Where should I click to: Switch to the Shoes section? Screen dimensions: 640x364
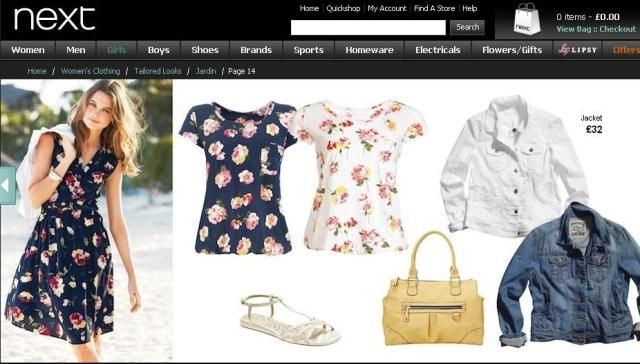tap(205, 50)
